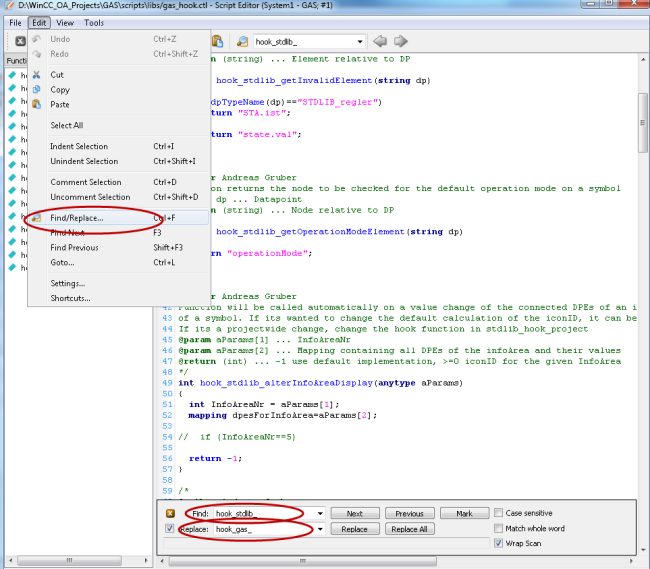Choose Find/Replace... from the Edit menu
This screenshot has height=569, width=650.
click(x=77, y=217)
